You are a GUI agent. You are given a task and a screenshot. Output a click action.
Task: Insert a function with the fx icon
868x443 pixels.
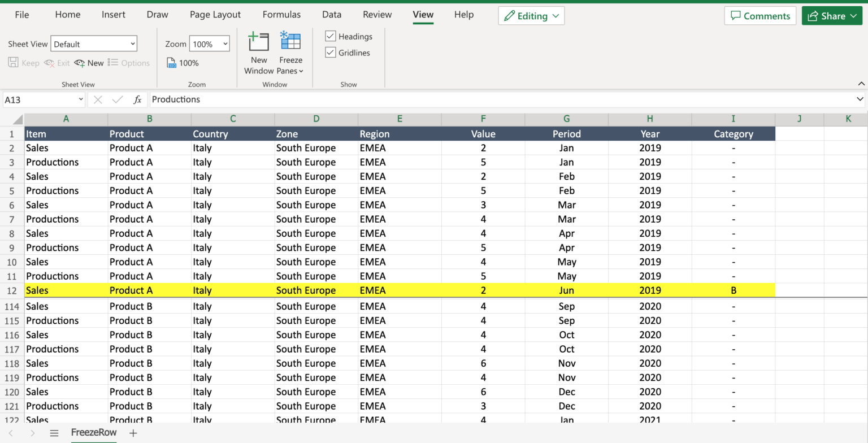pyautogui.click(x=137, y=99)
